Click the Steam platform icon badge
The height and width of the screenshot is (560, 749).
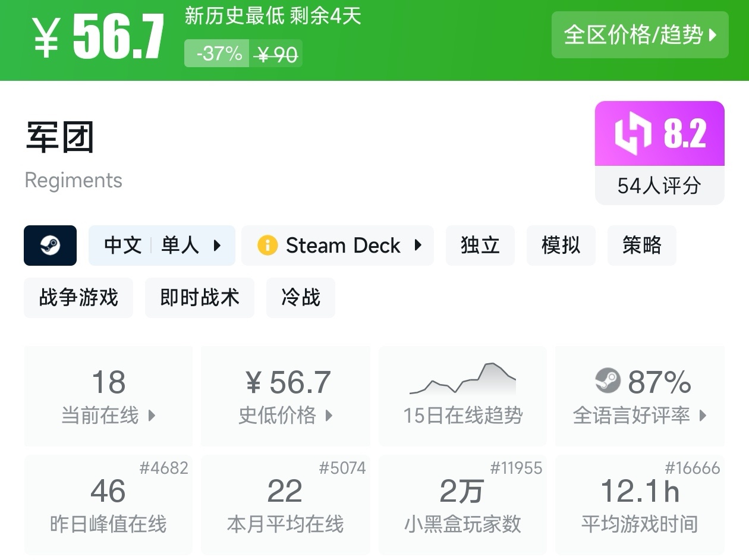pos(50,246)
